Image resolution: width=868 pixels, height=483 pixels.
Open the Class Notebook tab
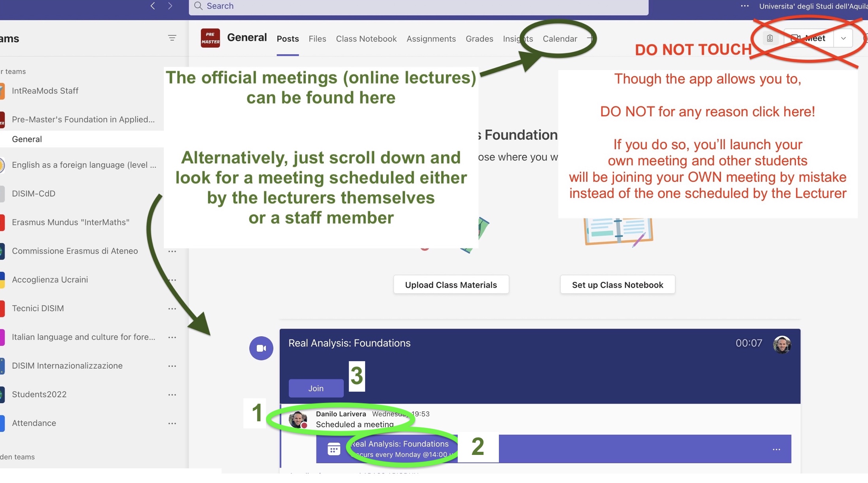pos(366,39)
